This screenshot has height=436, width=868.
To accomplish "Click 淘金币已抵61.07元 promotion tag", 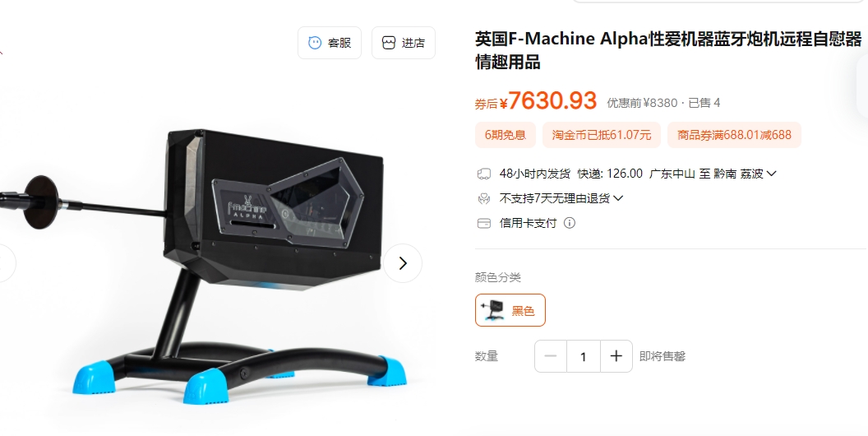I will click(x=601, y=135).
